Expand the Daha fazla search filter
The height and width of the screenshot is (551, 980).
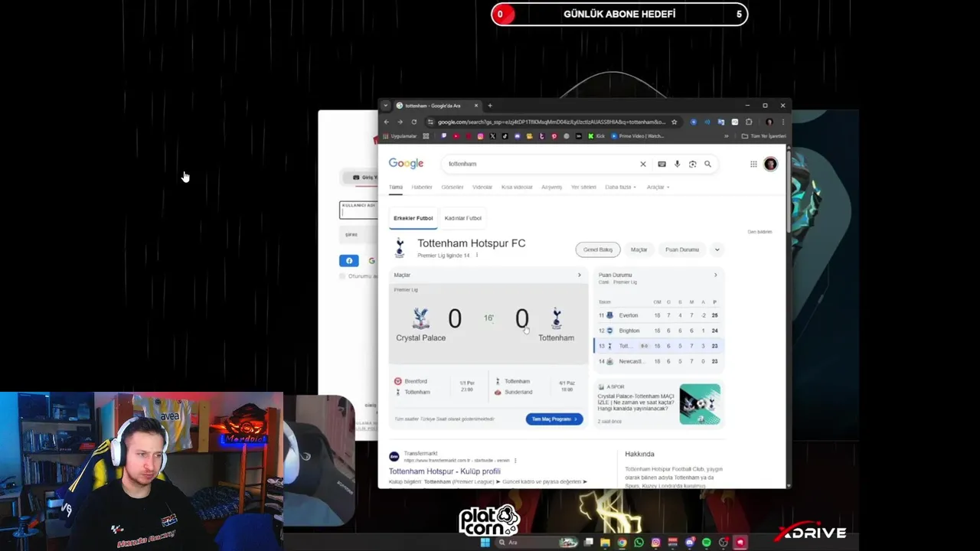[x=620, y=187]
